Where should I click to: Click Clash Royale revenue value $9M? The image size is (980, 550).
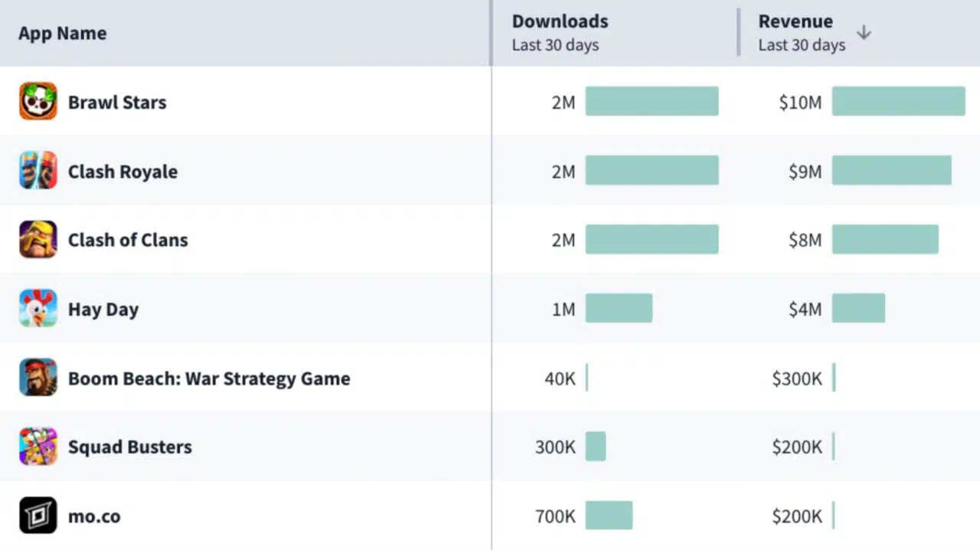tap(805, 171)
